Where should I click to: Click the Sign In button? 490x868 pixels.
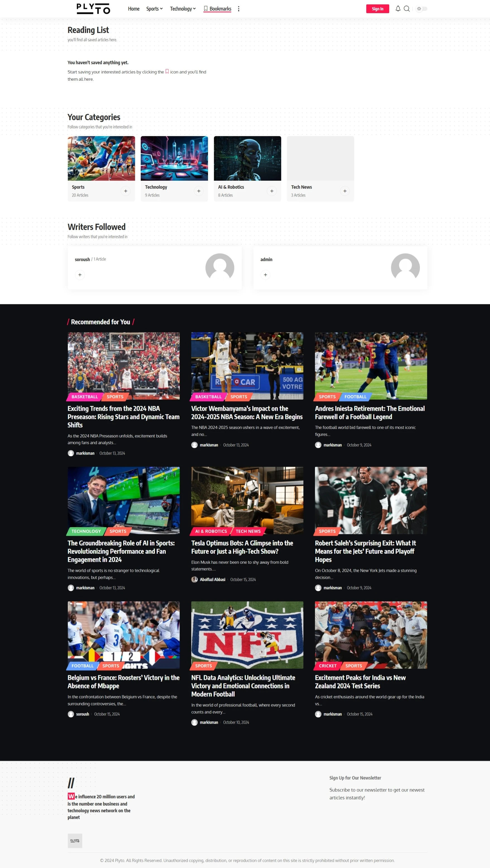pos(377,9)
